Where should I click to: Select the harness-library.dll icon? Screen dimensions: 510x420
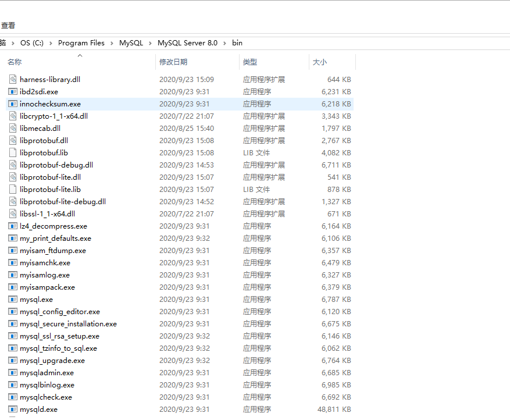pos(13,79)
